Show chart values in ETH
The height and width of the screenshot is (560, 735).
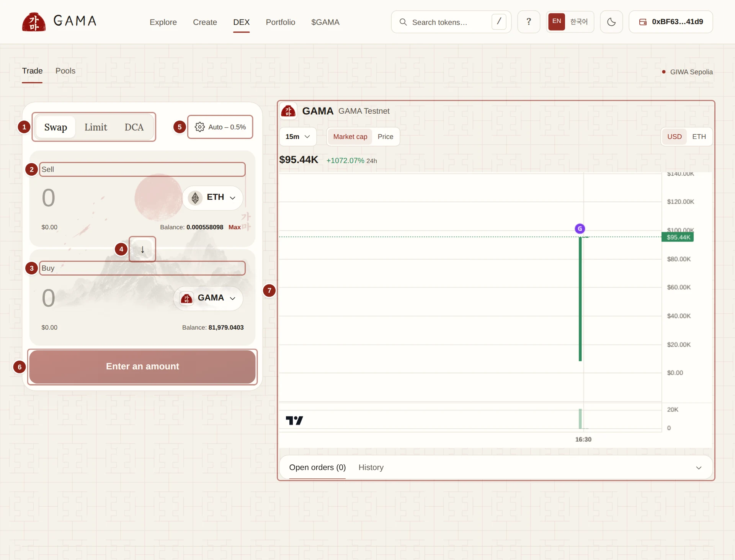pos(699,137)
